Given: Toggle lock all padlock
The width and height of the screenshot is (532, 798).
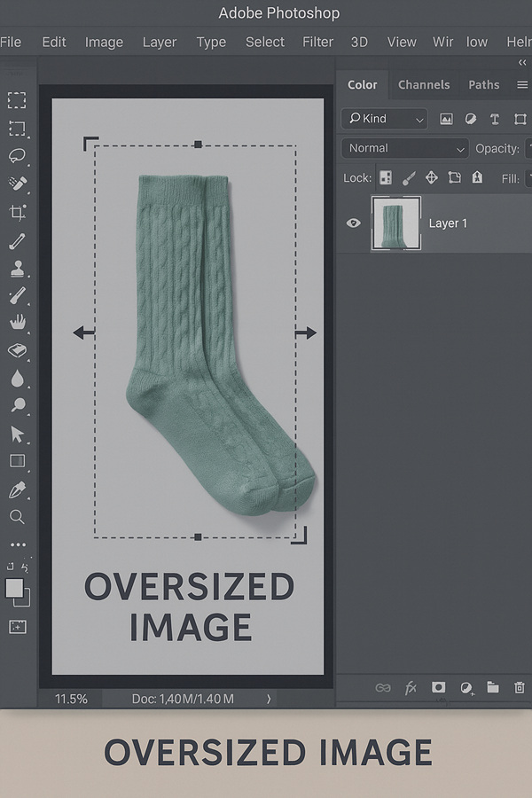Looking at the screenshot, I should (x=477, y=177).
